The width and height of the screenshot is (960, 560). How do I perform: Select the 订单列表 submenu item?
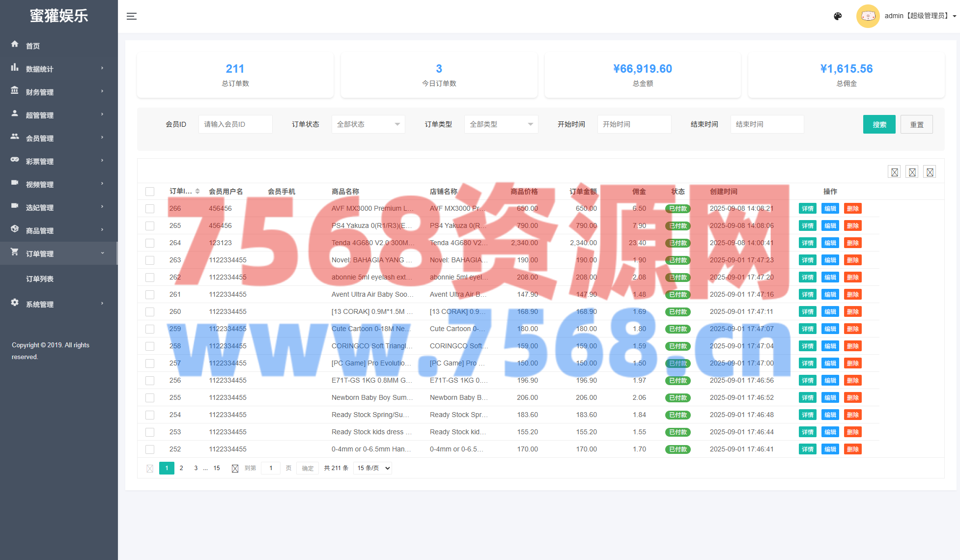point(40,279)
